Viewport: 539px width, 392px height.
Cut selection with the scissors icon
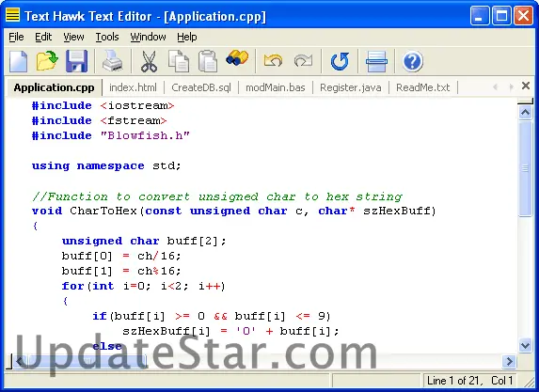[x=150, y=61]
